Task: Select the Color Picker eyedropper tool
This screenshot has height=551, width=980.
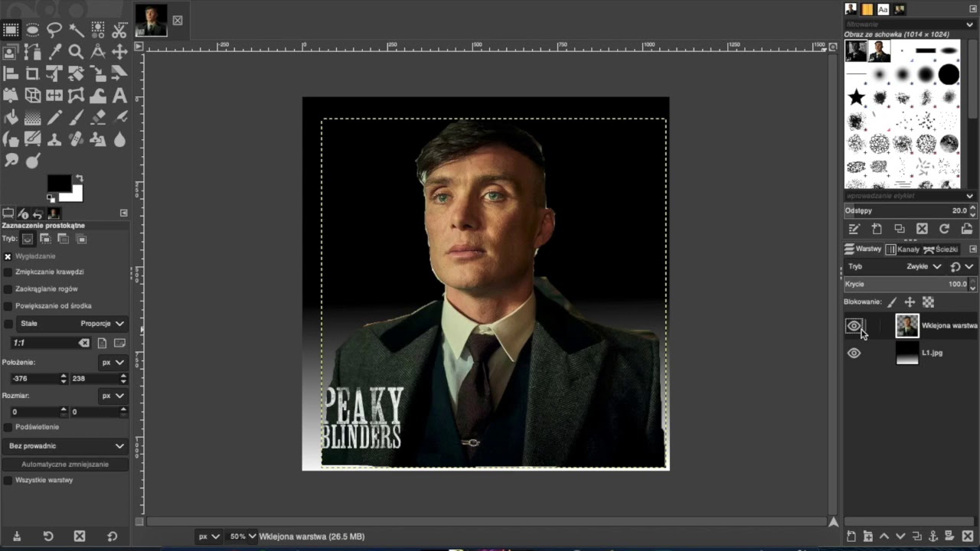Action: coord(54,52)
